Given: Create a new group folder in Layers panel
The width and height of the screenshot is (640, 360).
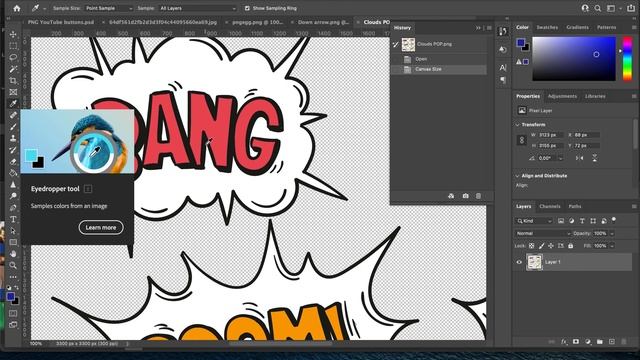Looking at the screenshot, I should click(600, 342).
